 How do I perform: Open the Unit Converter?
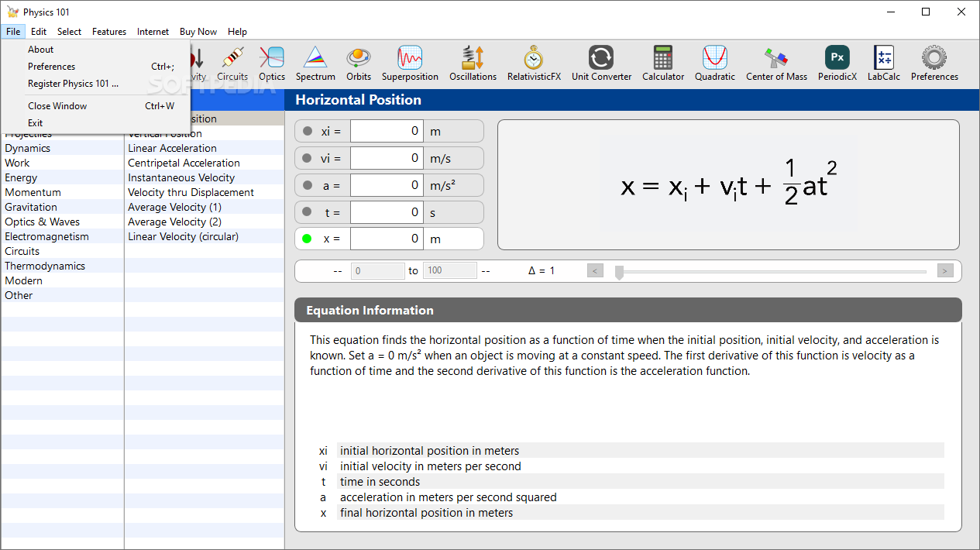tap(601, 64)
